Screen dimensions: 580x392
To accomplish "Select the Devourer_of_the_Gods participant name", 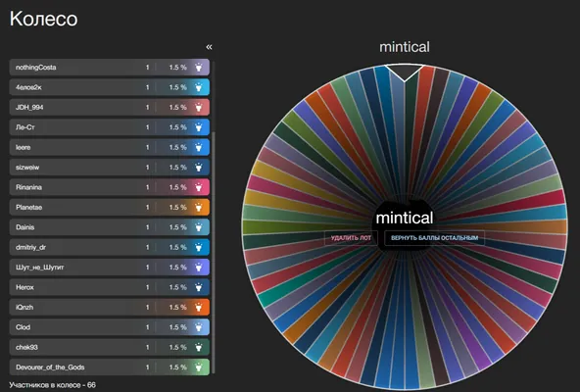I will click(50, 367).
